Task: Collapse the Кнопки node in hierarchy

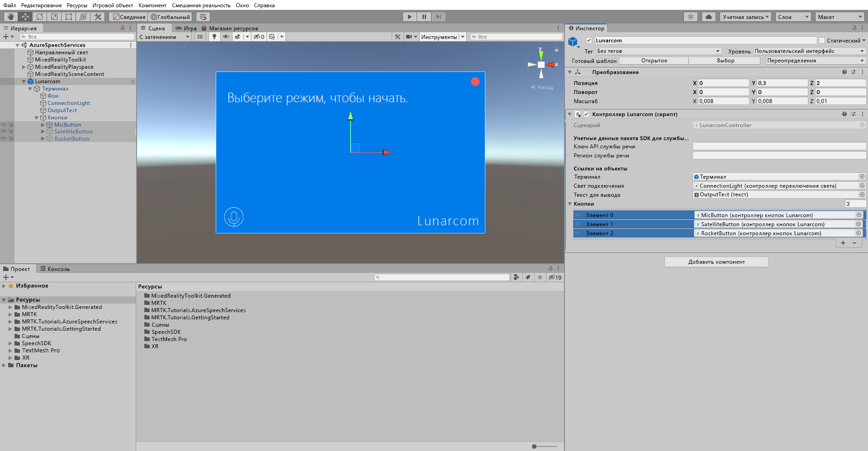Action: (37, 118)
